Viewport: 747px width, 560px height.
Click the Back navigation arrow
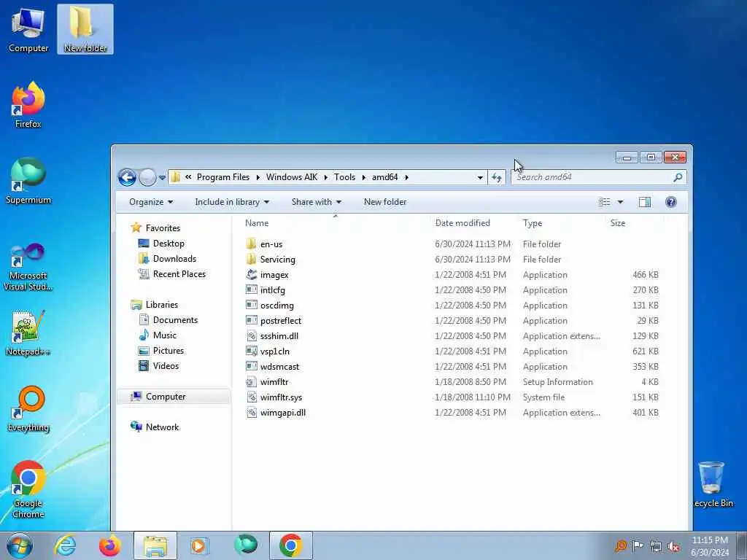click(127, 178)
